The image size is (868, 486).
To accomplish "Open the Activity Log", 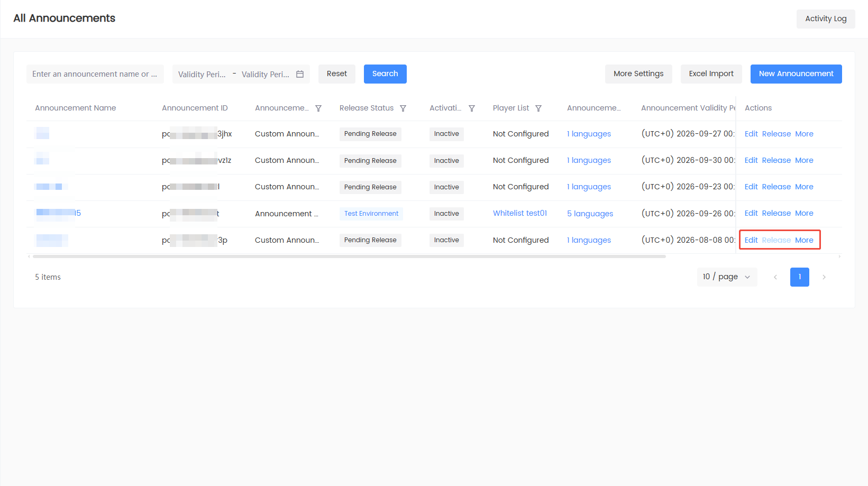I will coord(826,19).
